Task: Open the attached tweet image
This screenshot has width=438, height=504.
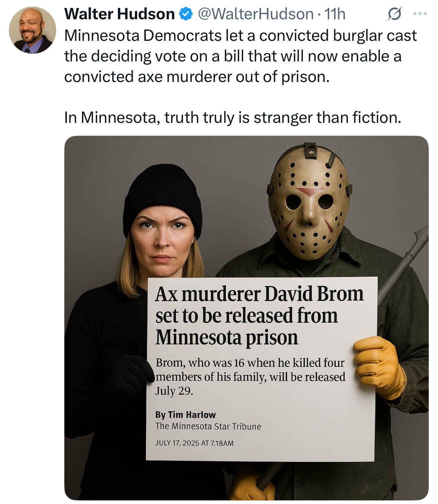Action: [x=246, y=318]
